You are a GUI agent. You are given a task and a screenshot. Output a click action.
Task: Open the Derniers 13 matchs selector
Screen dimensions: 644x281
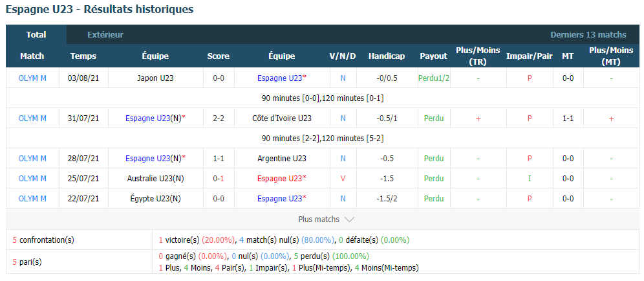[x=588, y=34]
